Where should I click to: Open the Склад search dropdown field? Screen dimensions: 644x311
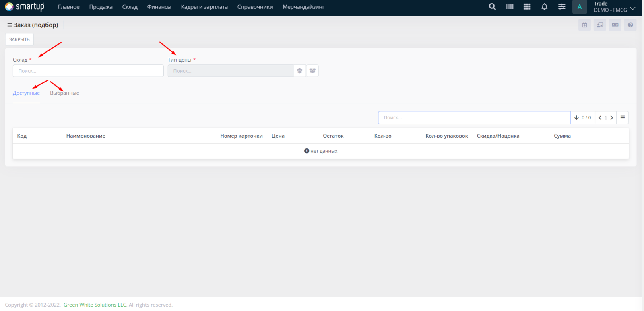coord(88,71)
